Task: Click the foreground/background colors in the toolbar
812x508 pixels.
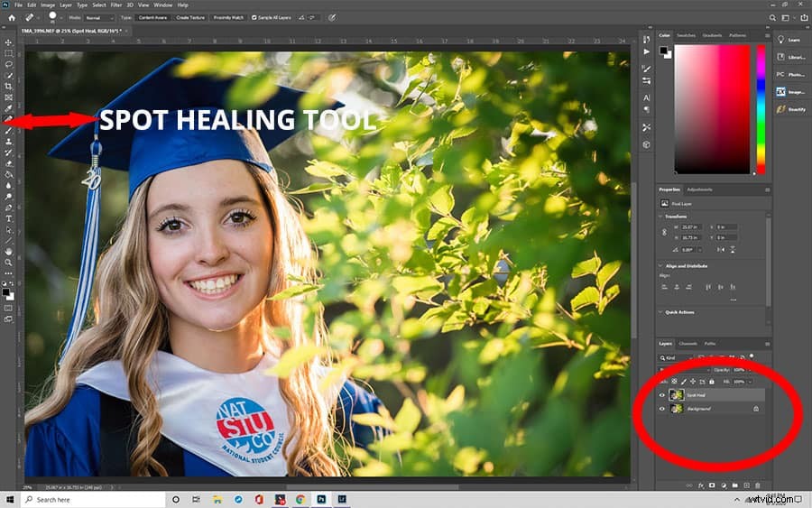Action: tap(8, 294)
